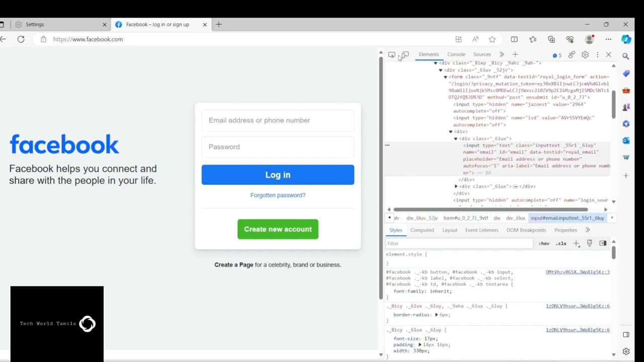Toggle device emulation icon in DevTools
Viewport: 644px width, 362px height.
point(405,55)
